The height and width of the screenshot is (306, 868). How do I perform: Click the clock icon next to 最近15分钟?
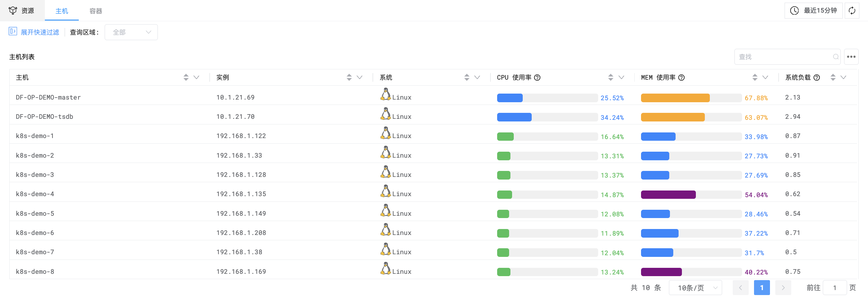click(x=794, y=10)
